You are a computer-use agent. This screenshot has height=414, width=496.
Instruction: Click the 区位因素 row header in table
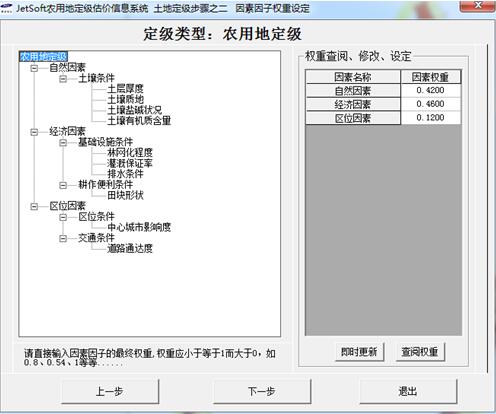pos(353,118)
